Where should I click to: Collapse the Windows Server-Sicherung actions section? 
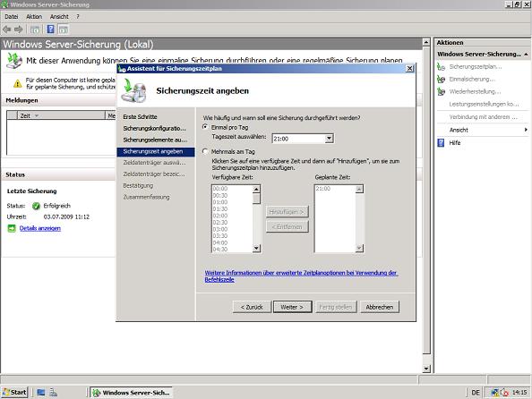[526, 54]
